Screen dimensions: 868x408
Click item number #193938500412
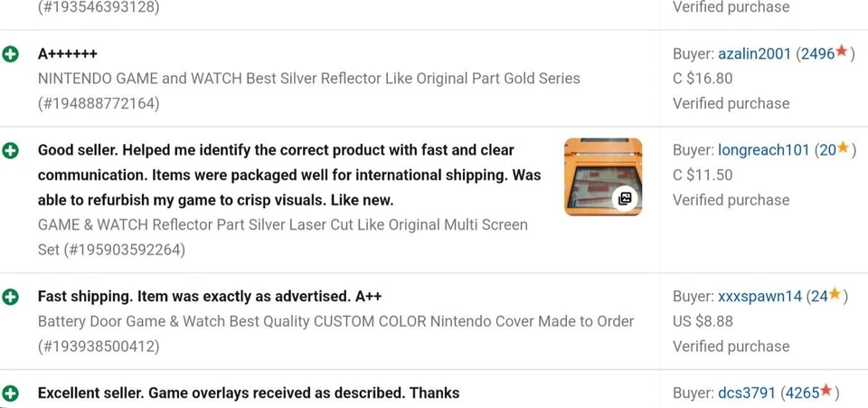(x=99, y=346)
